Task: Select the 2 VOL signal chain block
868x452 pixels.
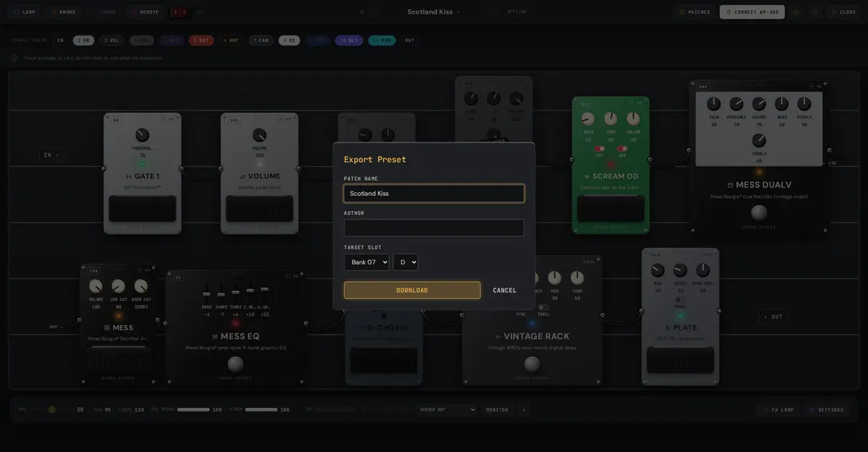Action: click(x=111, y=40)
